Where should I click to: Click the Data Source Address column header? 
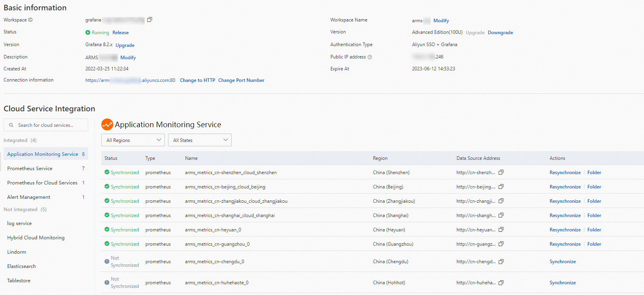point(478,158)
